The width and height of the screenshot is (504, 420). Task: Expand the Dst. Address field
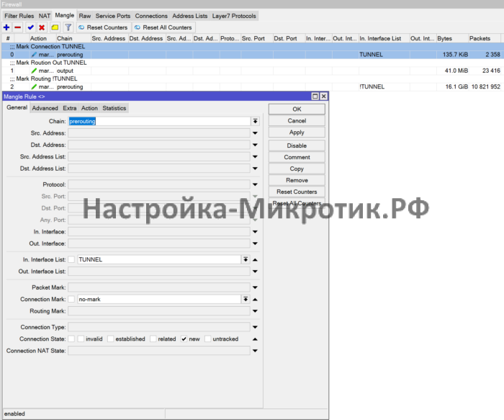(x=255, y=145)
